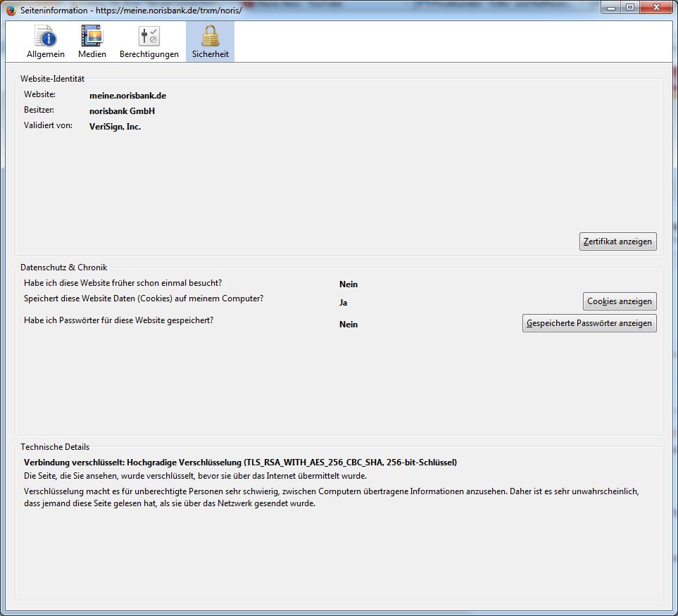
Task: Click Nein answer for earlier visit
Action: [x=349, y=284]
